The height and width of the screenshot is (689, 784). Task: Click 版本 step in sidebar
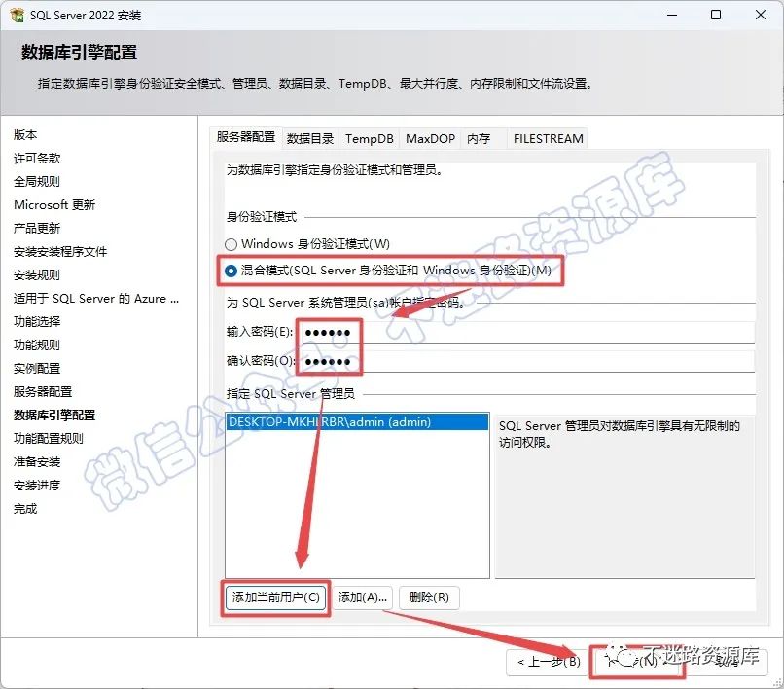(25, 134)
